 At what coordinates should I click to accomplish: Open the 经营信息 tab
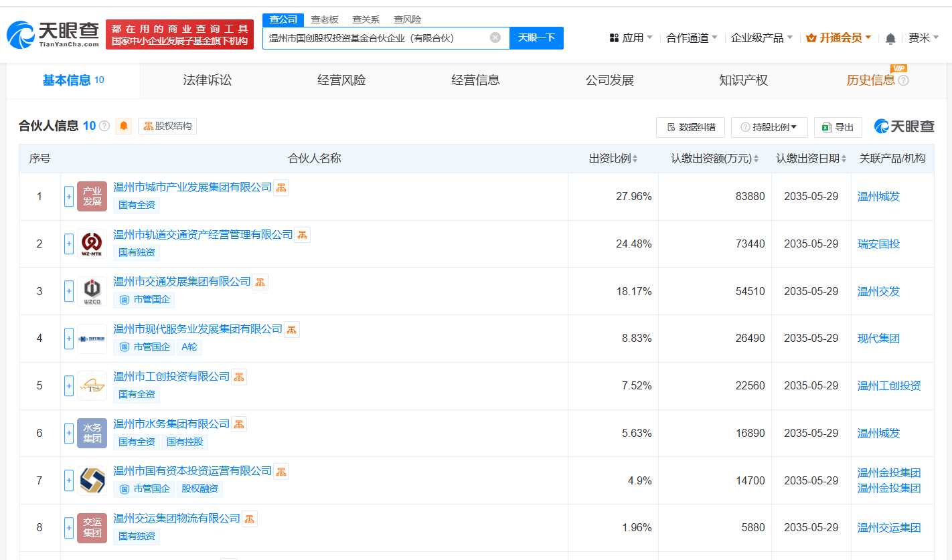475,80
